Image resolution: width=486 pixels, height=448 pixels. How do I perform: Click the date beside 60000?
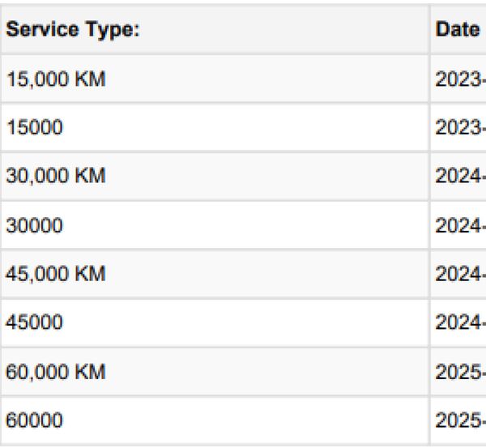tap(461, 420)
